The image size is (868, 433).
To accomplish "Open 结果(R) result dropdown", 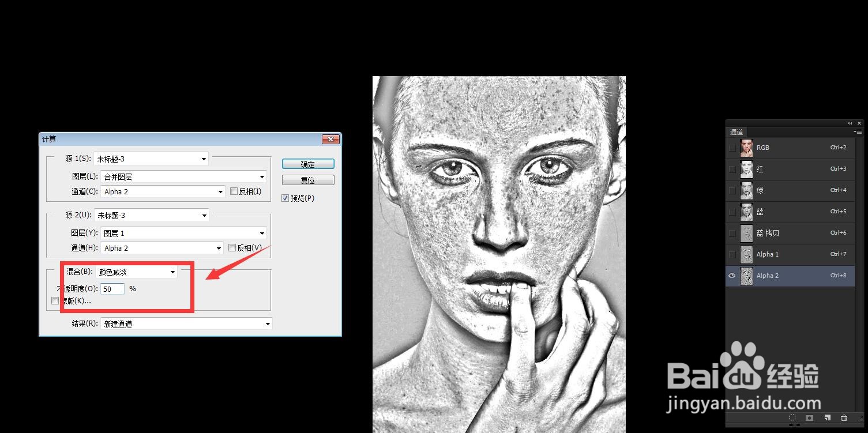I will tap(186, 324).
